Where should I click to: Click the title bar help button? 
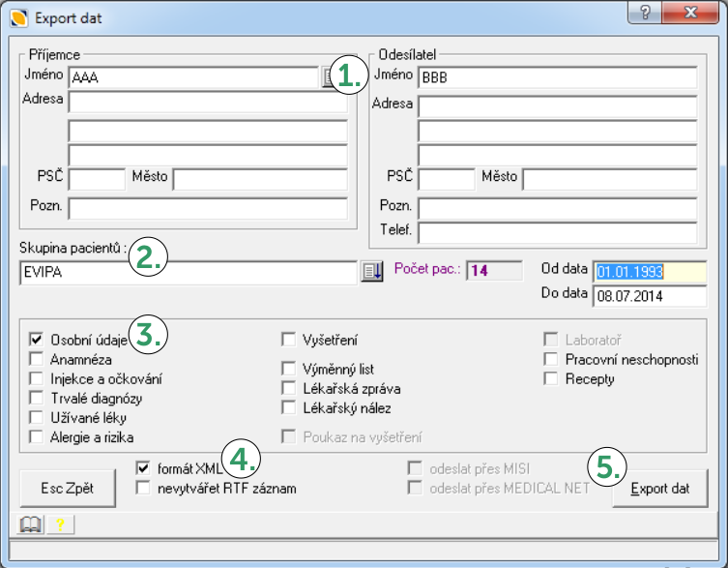644,15
